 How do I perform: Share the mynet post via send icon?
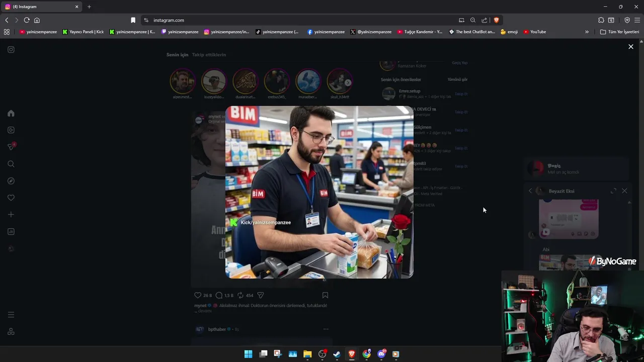point(260,295)
